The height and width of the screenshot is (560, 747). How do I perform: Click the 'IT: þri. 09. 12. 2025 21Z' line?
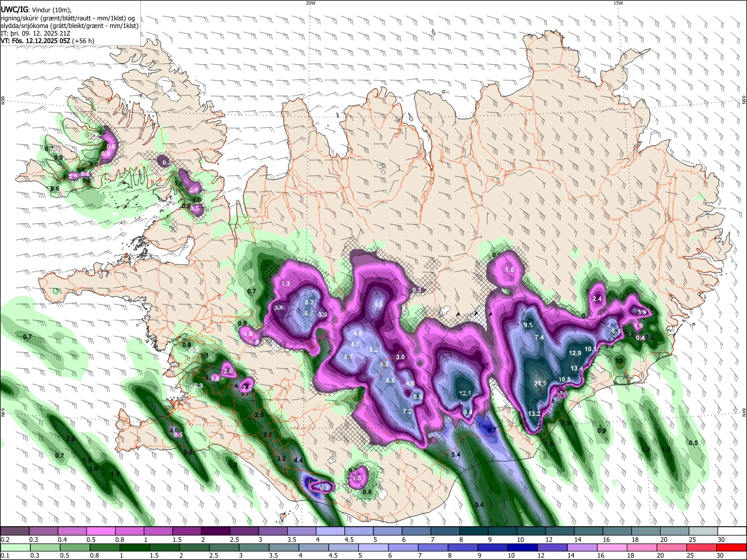[x=36, y=33]
